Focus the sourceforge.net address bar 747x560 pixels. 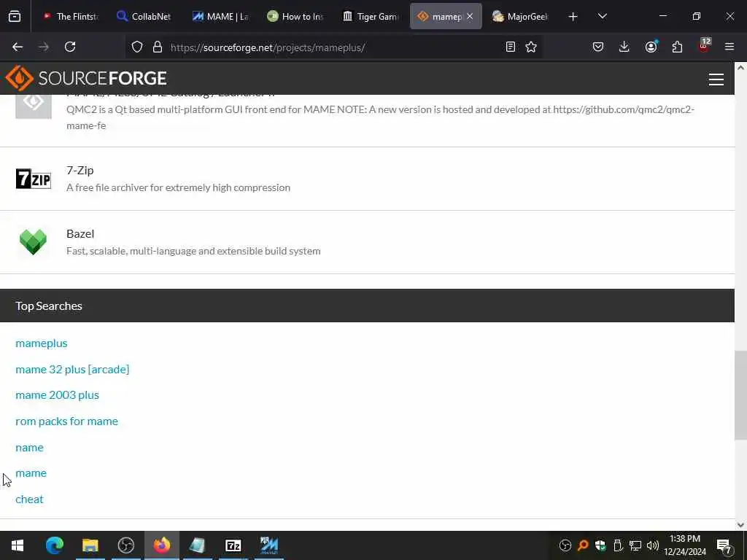pos(333,47)
